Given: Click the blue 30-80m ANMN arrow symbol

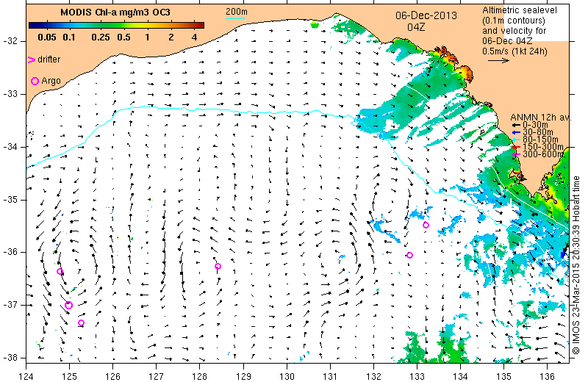Looking at the screenshot, I should coord(517,132).
